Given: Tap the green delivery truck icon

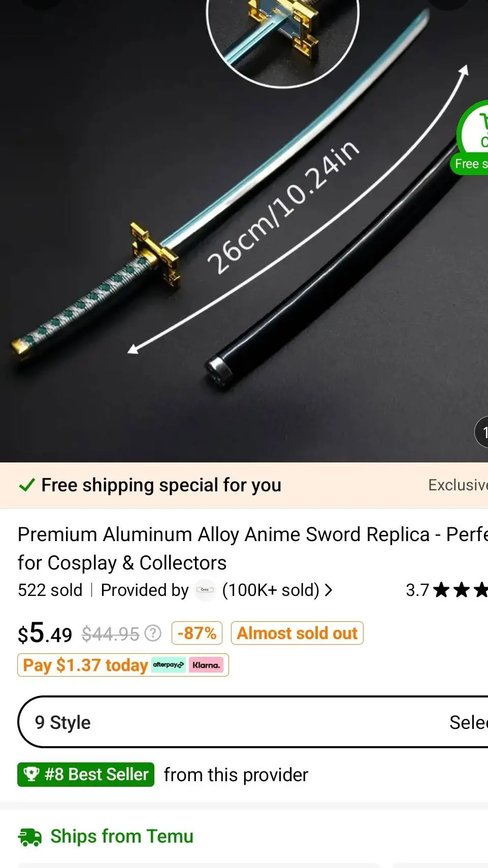Looking at the screenshot, I should point(30,837).
